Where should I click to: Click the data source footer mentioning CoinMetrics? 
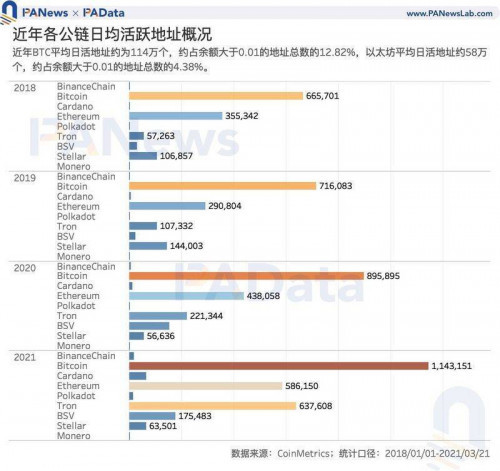[361, 454]
